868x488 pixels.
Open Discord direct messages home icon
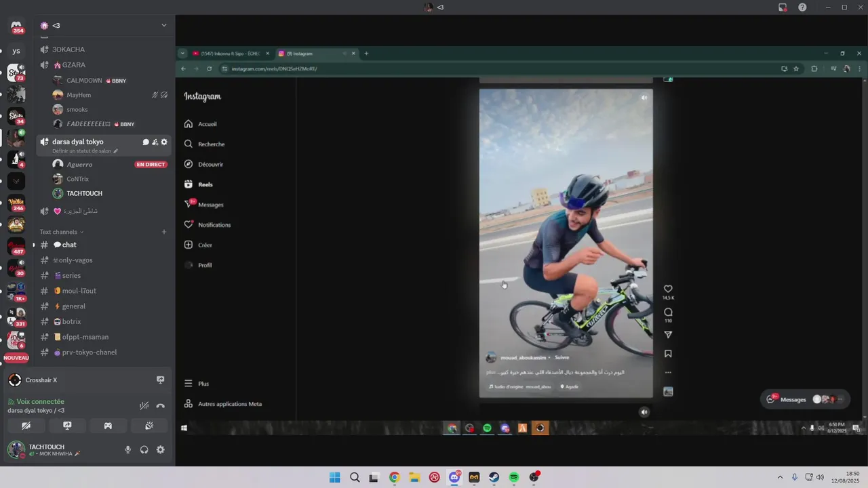(16, 26)
